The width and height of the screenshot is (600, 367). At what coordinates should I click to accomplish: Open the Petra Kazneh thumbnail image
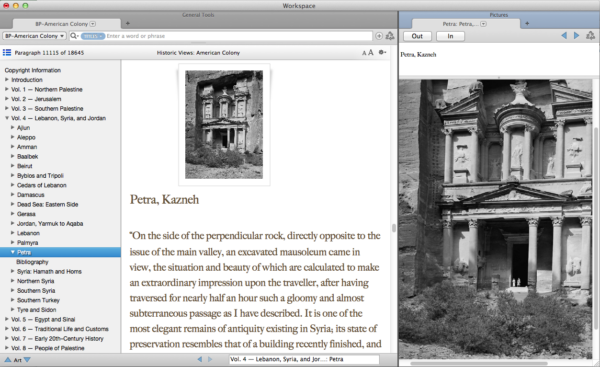[x=224, y=124]
